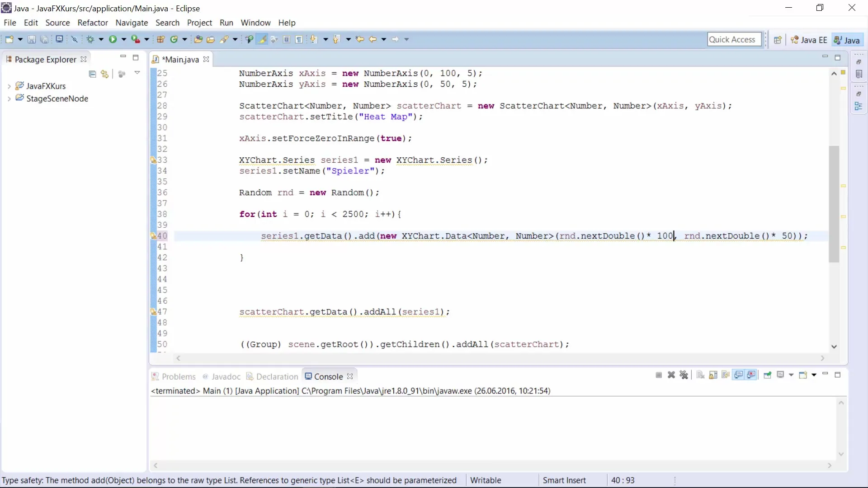Open the Project menu
868x488 pixels.
coord(199,23)
